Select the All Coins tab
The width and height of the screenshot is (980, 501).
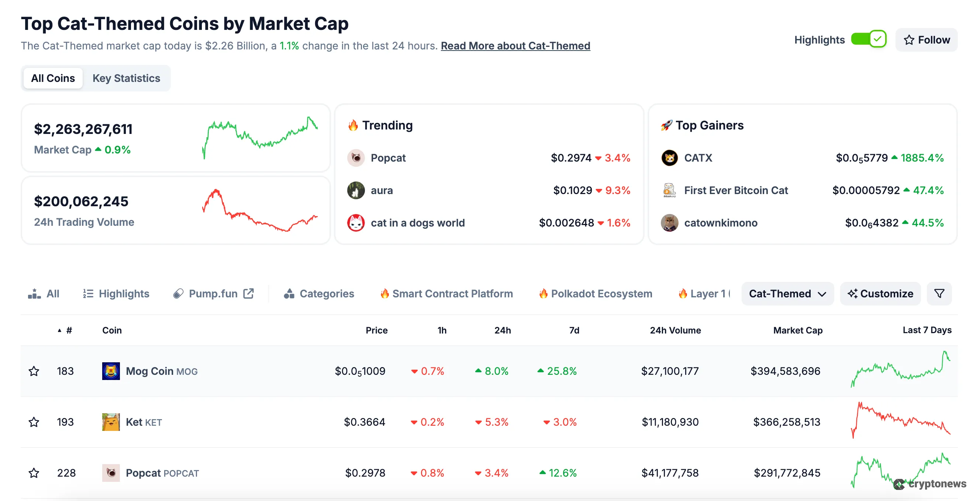coord(52,78)
